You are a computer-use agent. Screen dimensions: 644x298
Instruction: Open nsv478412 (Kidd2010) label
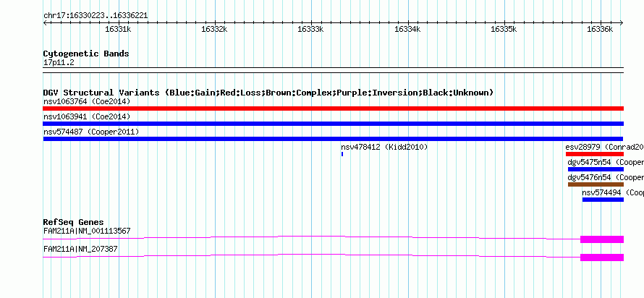click(x=384, y=147)
